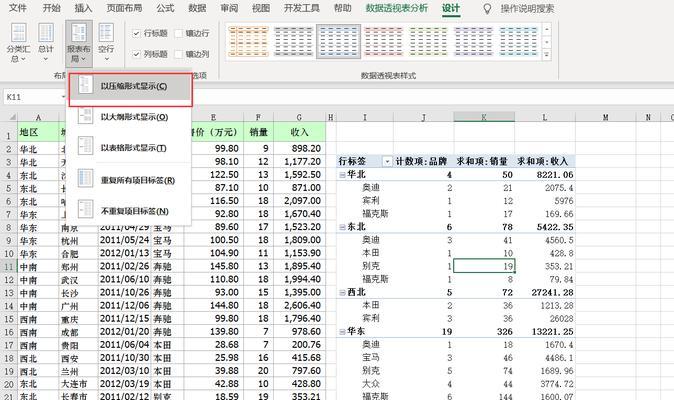674x400 pixels.
Task: Collapse the 西北 pivot group
Action: 343,293
